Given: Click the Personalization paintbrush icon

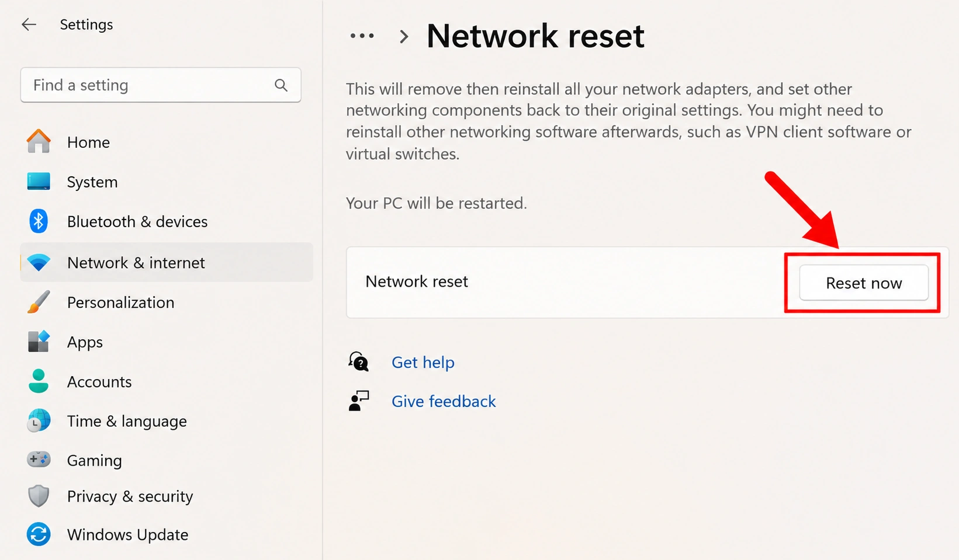Looking at the screenshot, I should [x=39, y=302].
